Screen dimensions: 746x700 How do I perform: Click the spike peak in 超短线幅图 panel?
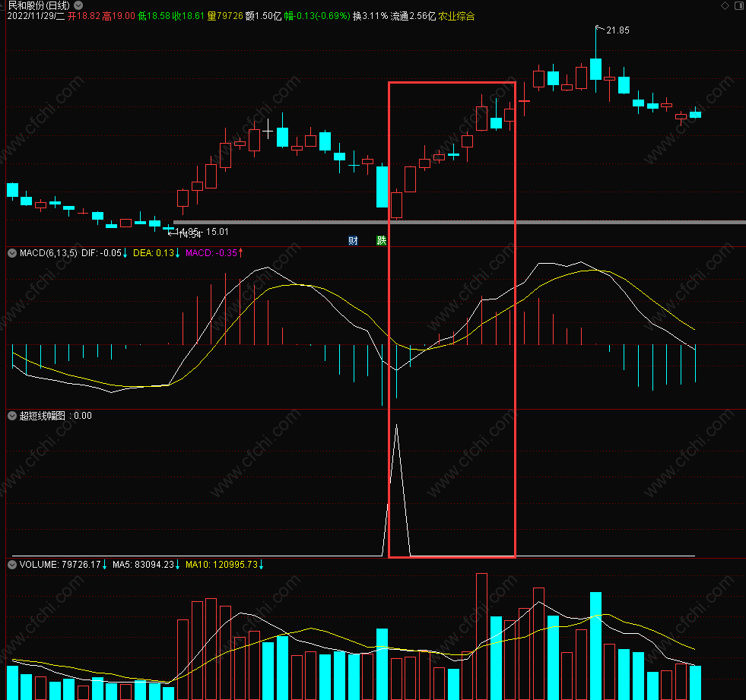click(x=396, y=425)
